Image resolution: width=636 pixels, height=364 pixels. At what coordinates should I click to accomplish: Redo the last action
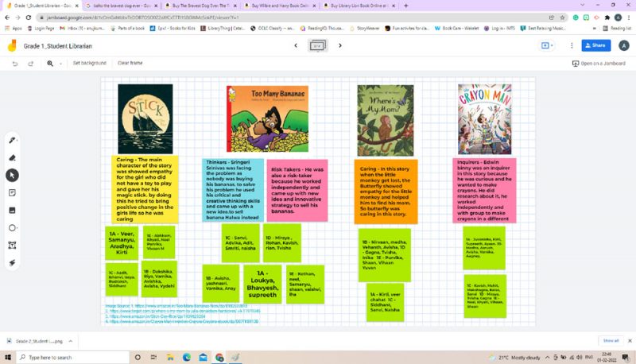point(30,64)
